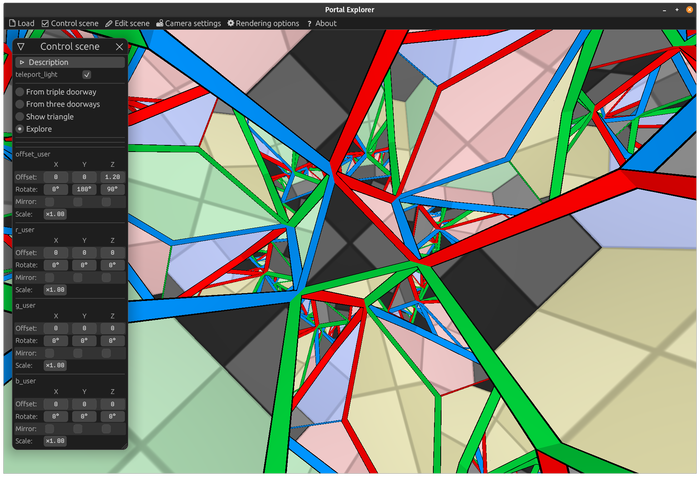Image resolution: width=700 pixels, height=477 pixels.
Task: Click the About question mark icon
Action: point(309,24)
